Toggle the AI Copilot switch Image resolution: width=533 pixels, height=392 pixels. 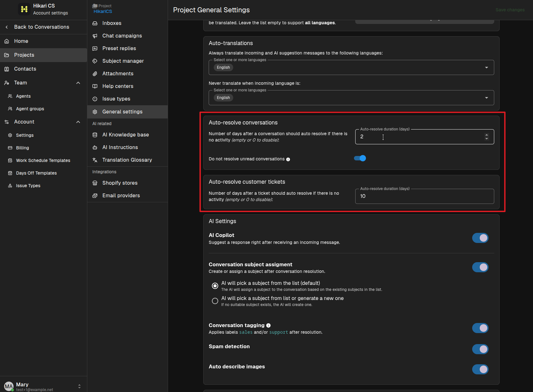click(x=480, y=238)
